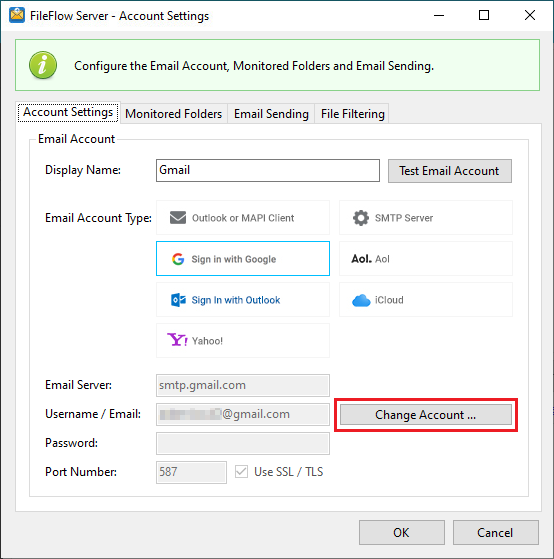Click into the Display Name field containing Gmail
Viewport: 554px width, 559px height.
pos(268,170)
